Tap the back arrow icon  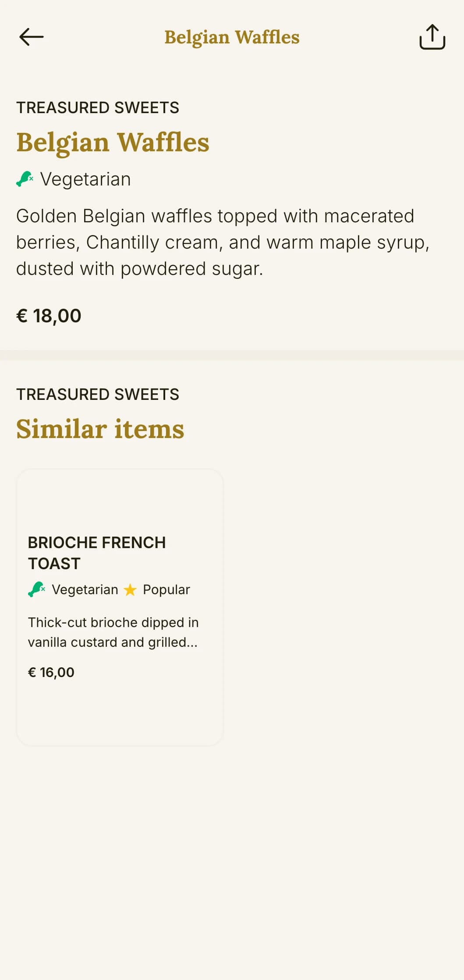tap(32, 37)
